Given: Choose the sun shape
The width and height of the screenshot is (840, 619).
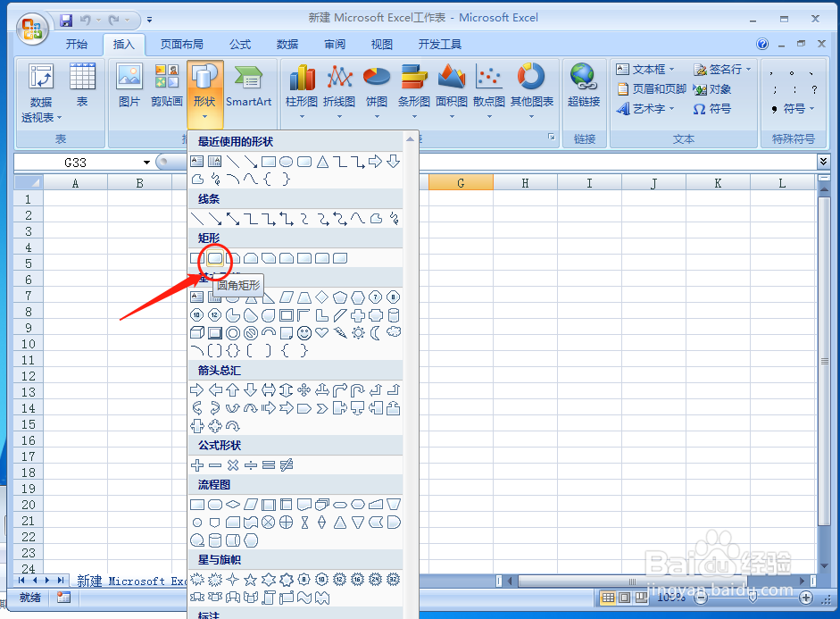Looking at the screenshot, I should tap(358, 333).
